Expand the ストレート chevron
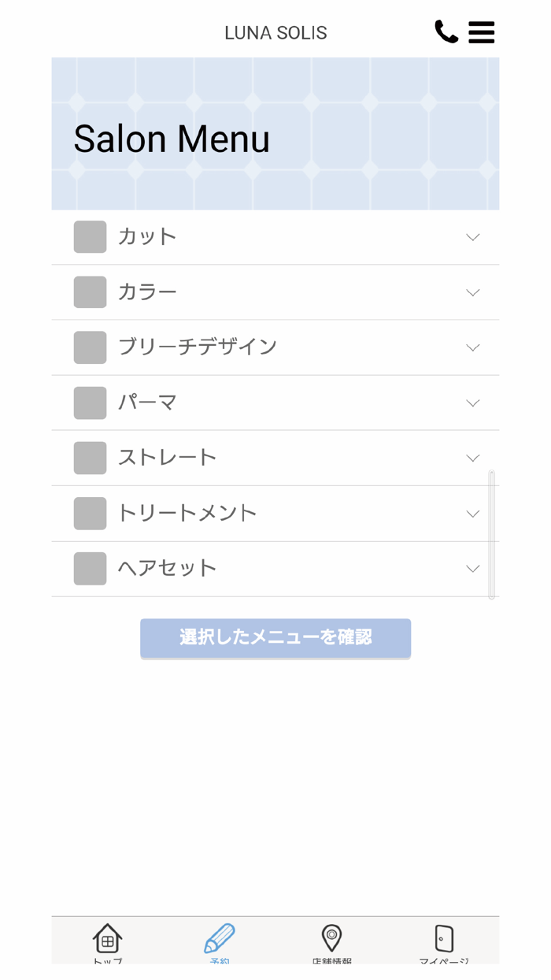This screenshot has height=980, width=551. [472, 458]
